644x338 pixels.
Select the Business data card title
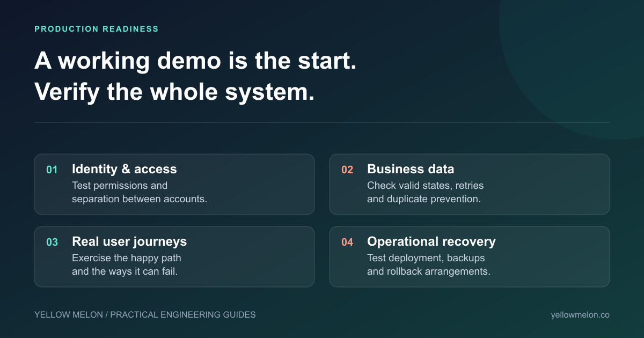(x=411, y=169)
